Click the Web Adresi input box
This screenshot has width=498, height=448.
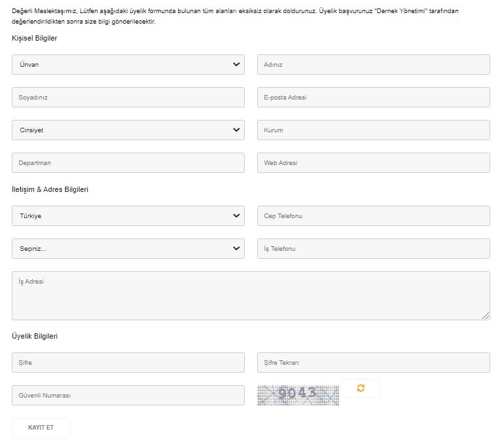coord(373,162)
